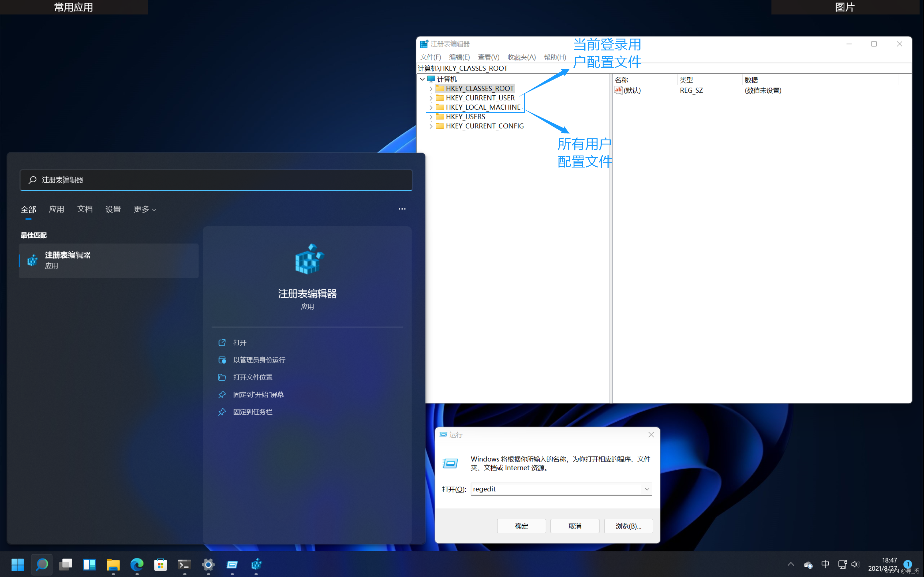The height and width of the screenshot is (577, 924).
Task: Click the Task View taskbar icon
Action: (66, 564)
